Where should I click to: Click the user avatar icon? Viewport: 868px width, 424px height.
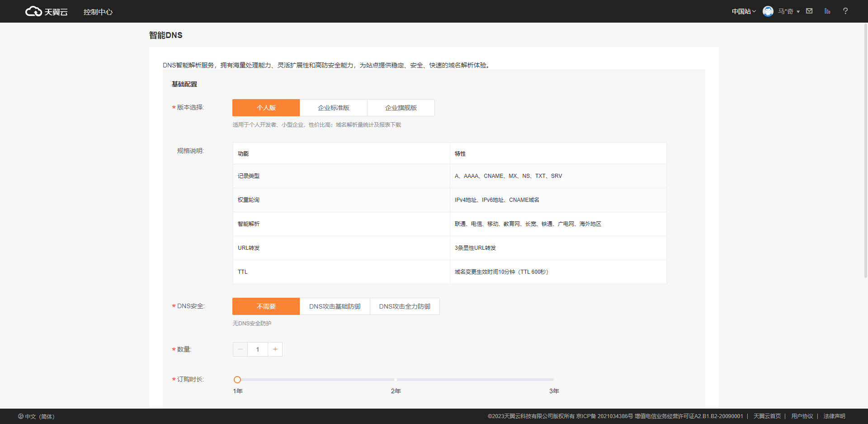coord(768,11)
